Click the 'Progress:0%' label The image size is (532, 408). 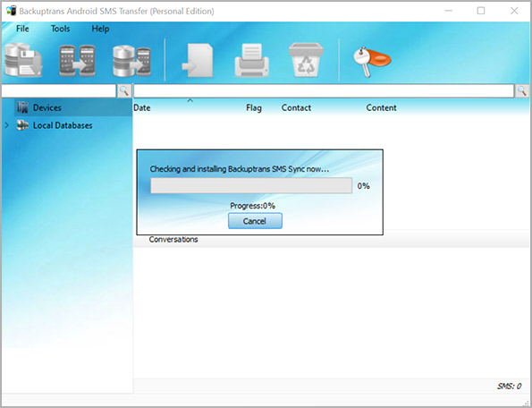(x=252, y=206)
